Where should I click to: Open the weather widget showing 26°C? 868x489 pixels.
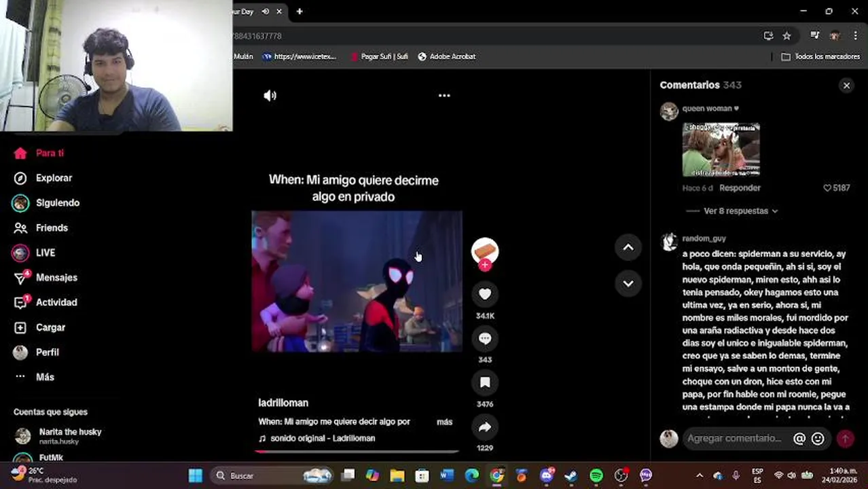(x=44, y=475)
